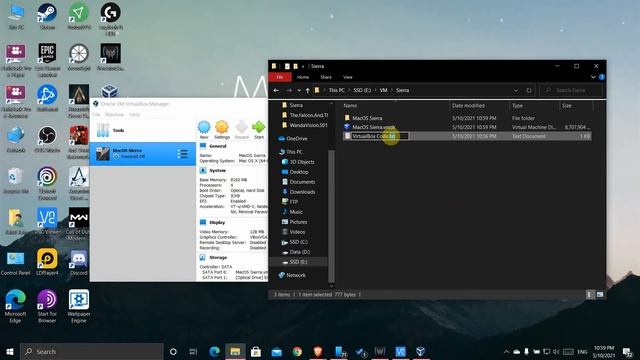Open the VNC Viewer desktop shortcut
The width and height of the screenshot is (640, 360).
pos(47,221)
